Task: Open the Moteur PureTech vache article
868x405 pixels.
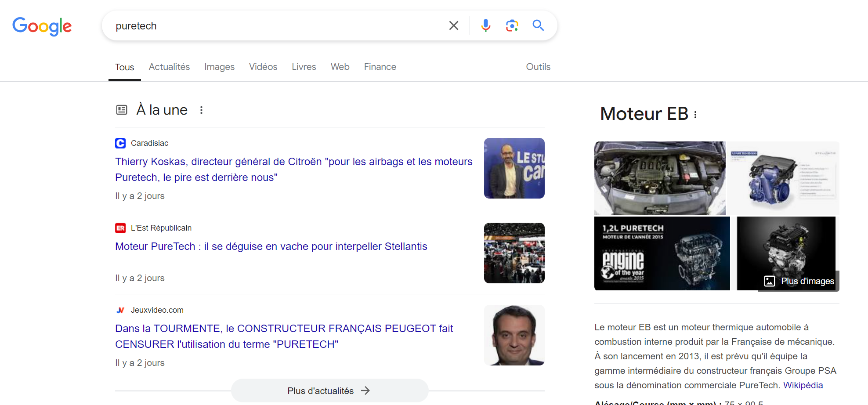Action: pyautogui.click(x=271, y=246)
